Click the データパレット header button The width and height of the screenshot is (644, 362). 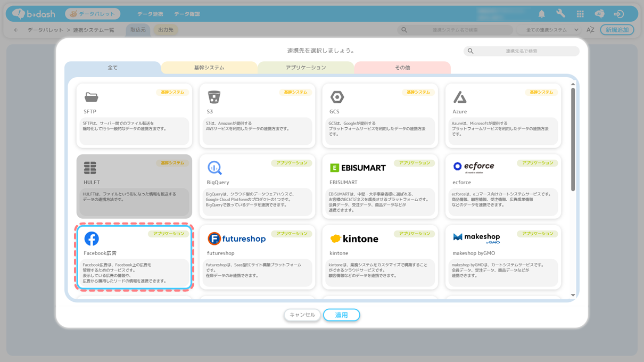(x=93, y=14)
